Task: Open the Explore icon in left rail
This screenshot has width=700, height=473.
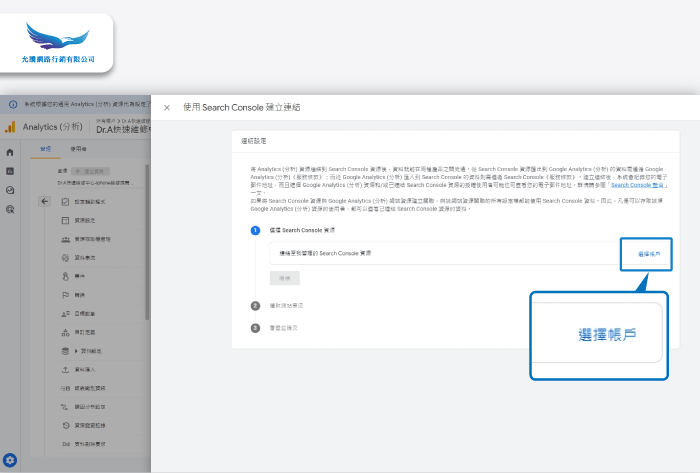Action: click(10, 190)
